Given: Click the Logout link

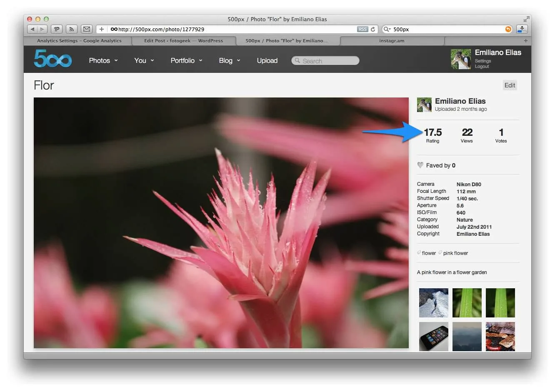Looking at the screenshot, I should [482, 66].
